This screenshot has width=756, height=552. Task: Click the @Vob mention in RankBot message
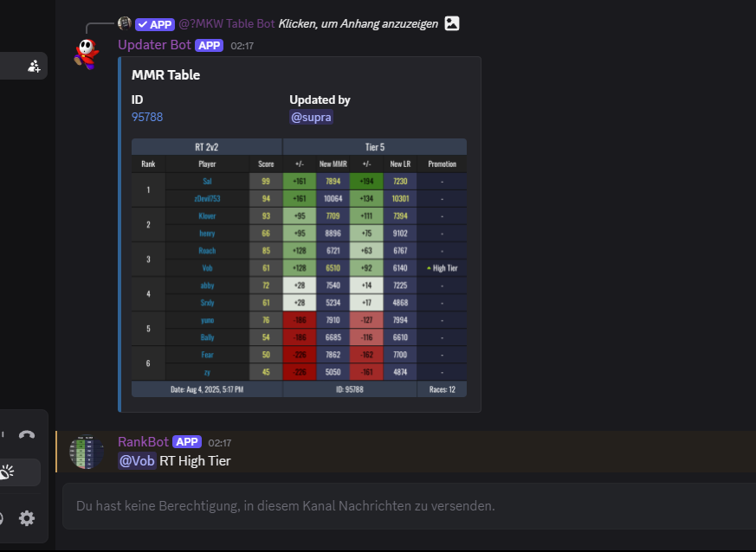click(137, 461)
